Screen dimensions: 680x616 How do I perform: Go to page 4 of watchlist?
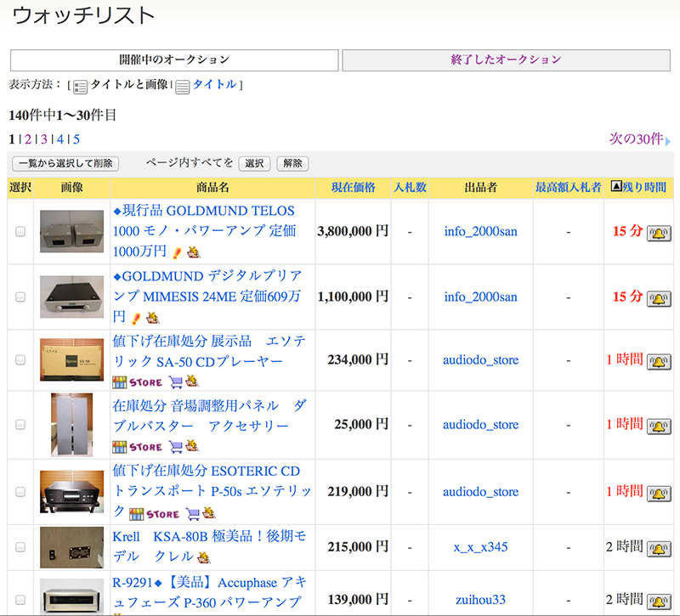point(59,139)
